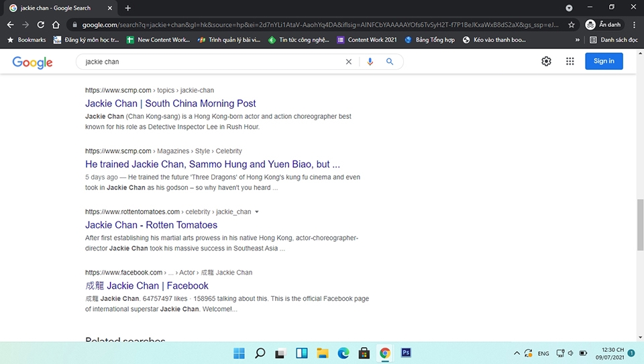Screen dimensions: 644x364
Task: Open the Widgets panel on the taskbar
Action: [302, 353]
